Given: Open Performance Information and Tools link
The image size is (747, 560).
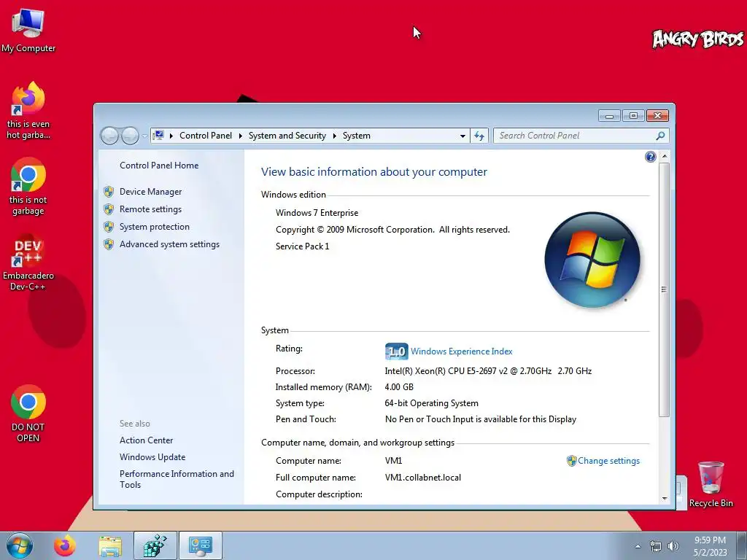Looking at the screenshot, I should tap(177, 479).
